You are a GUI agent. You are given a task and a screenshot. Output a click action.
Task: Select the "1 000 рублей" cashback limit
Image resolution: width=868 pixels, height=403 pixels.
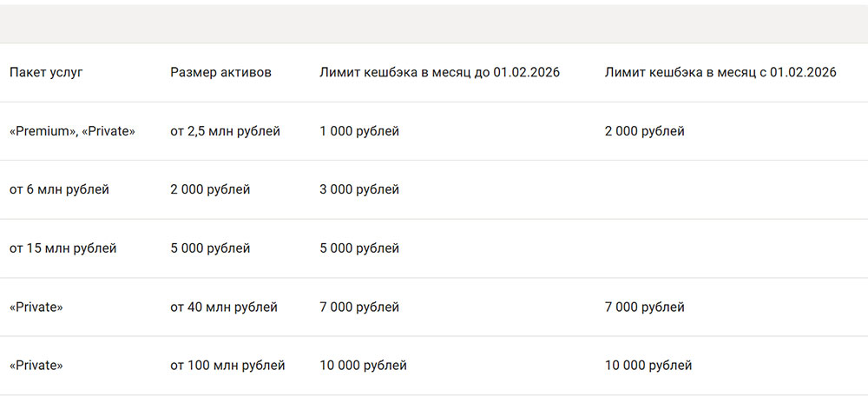pos(359,131)
